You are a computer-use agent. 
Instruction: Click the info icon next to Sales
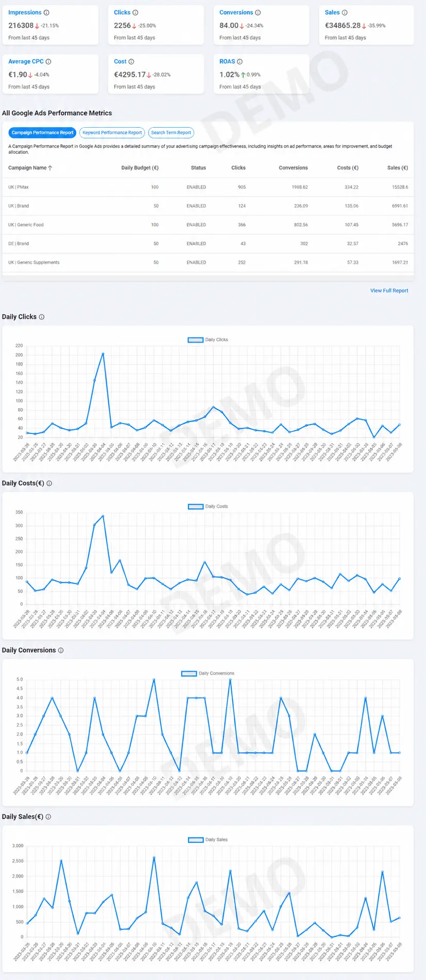(345, 12)
